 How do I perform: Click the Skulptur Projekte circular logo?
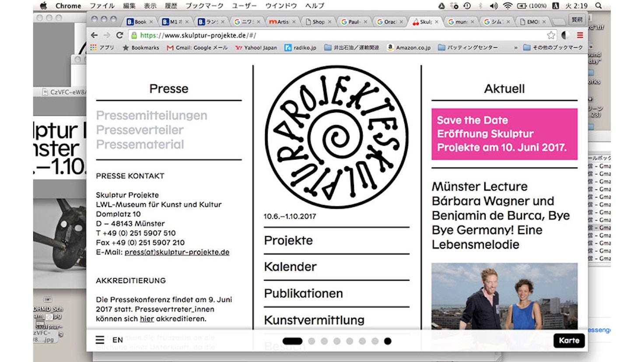coord(336,137)
